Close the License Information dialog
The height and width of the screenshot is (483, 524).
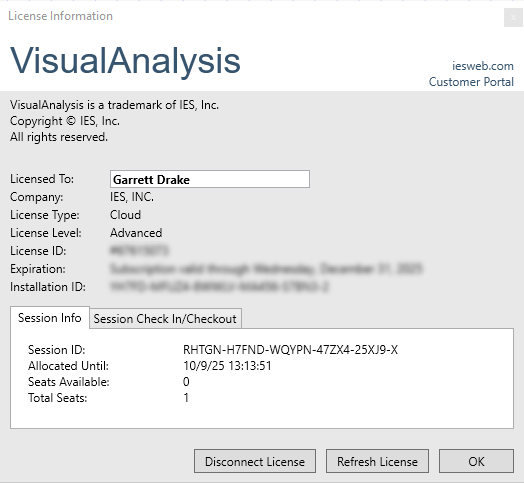[x=513, y=17]
